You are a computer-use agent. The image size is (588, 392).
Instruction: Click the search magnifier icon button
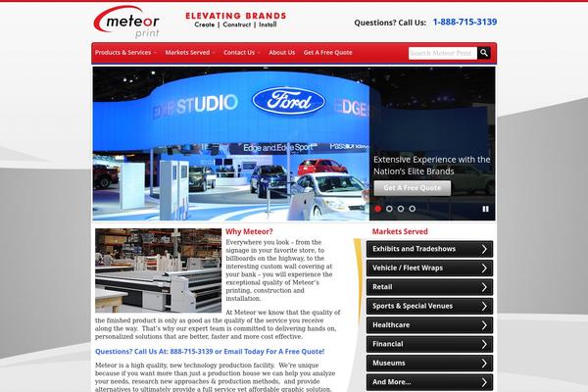pos(484,53)
